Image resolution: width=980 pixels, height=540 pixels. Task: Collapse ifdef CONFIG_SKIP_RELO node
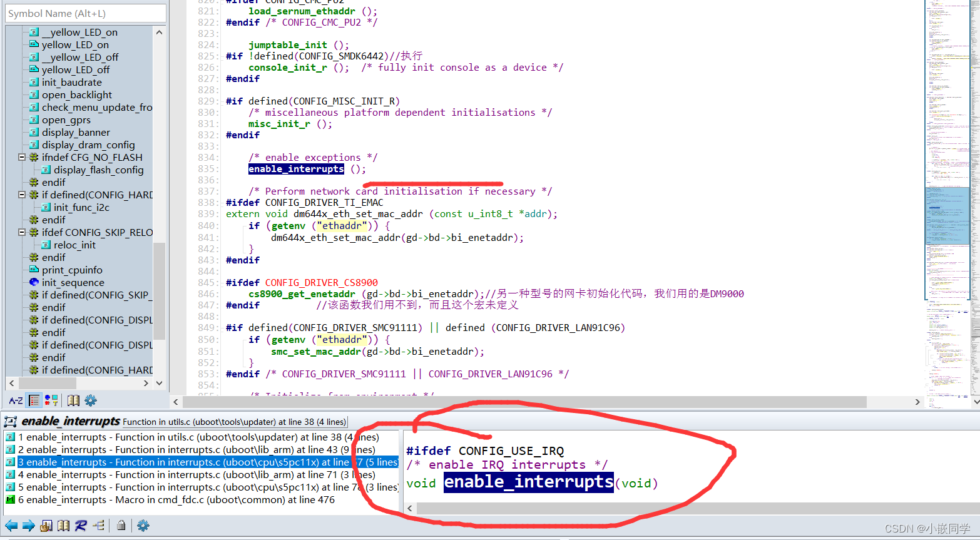pyautogui.click(x=22, y=233)
